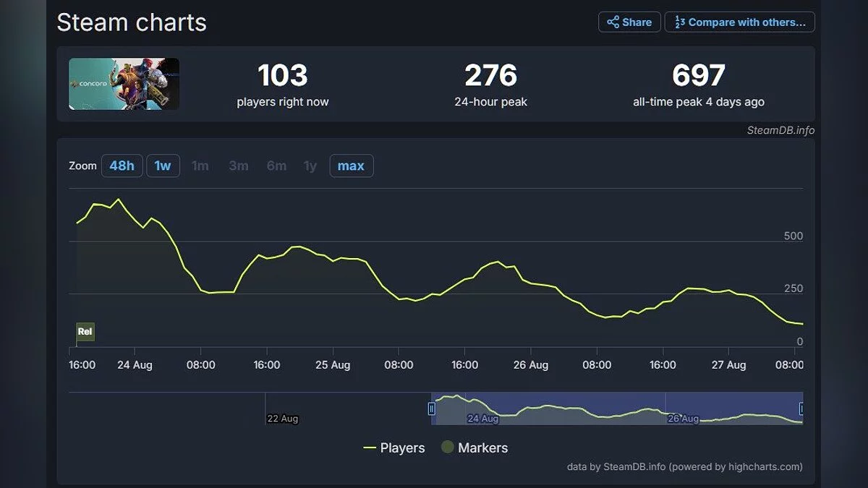Toggle the Players series in legend
Screen dimensions: 868x488
[394, 448]
